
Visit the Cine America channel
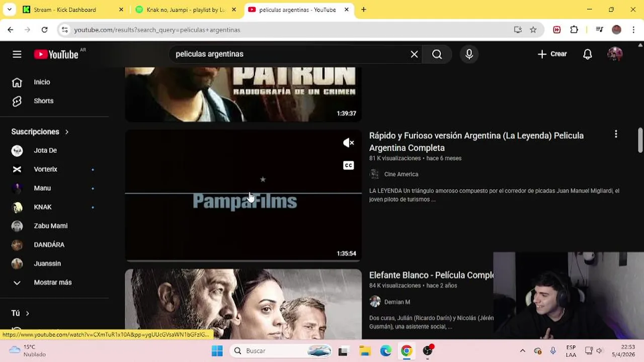pos(401,174)
